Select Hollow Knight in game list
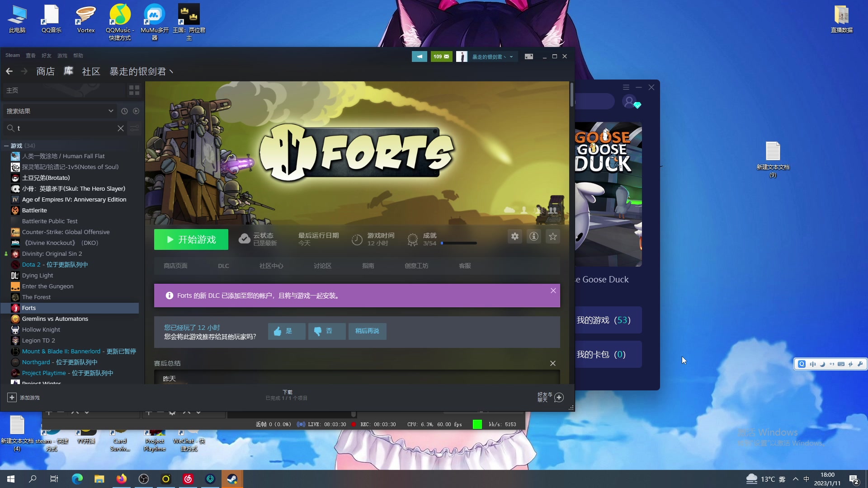Image resolution: width=868 pixels, height=488 pixels. coord(41,329)
